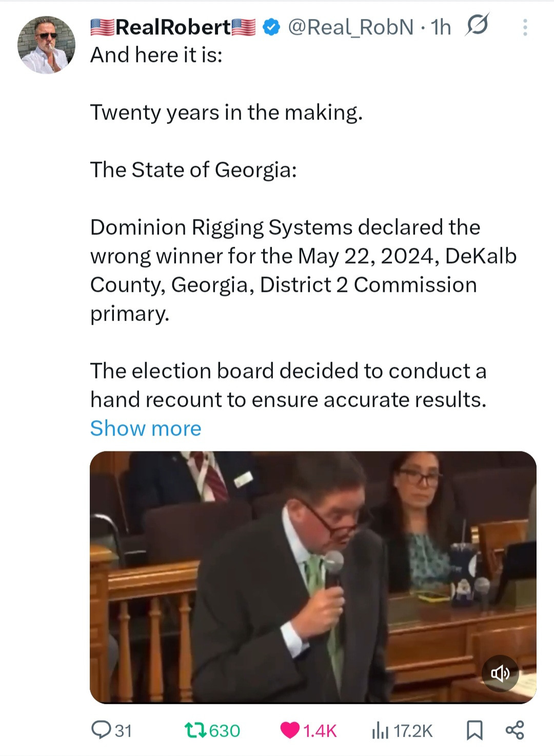
Task: Expand the tweet with Show more
Action: 146,428
